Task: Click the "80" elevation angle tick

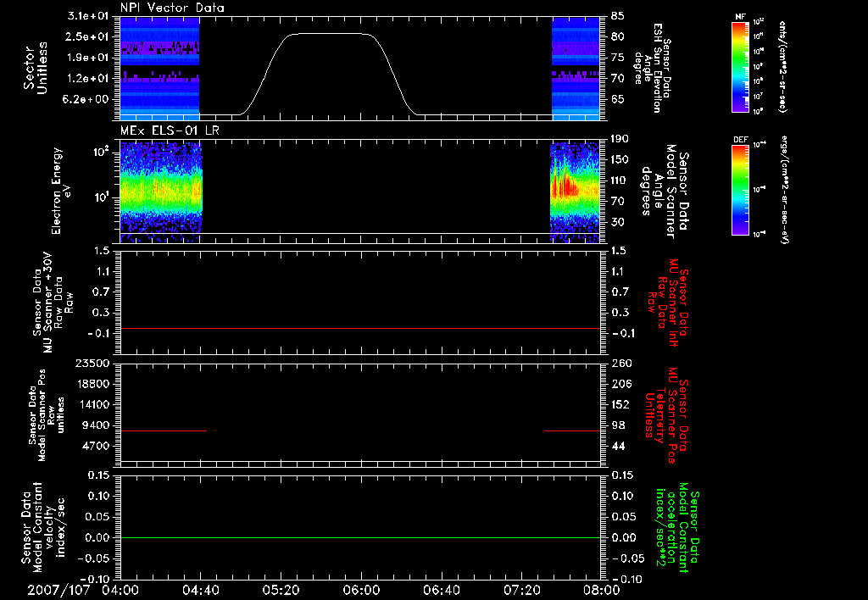Action: click(617, 36)
